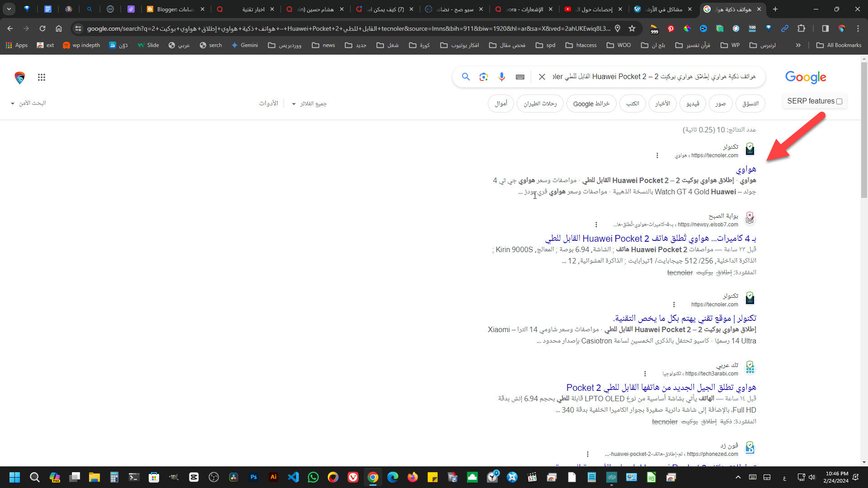
Task: Clear the search box with X icon
Action: tap(542, 77)
